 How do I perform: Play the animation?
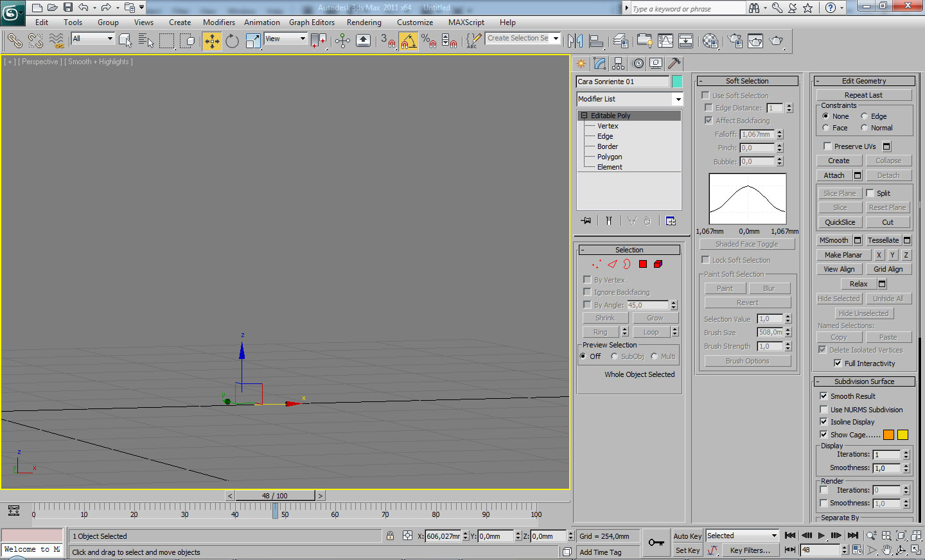point(821,535)
